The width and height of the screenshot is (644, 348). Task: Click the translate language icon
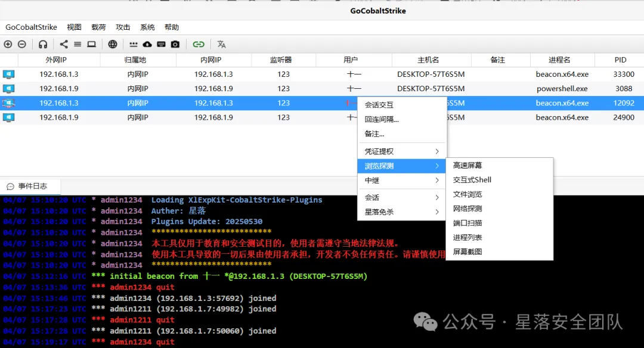[222, 44]
